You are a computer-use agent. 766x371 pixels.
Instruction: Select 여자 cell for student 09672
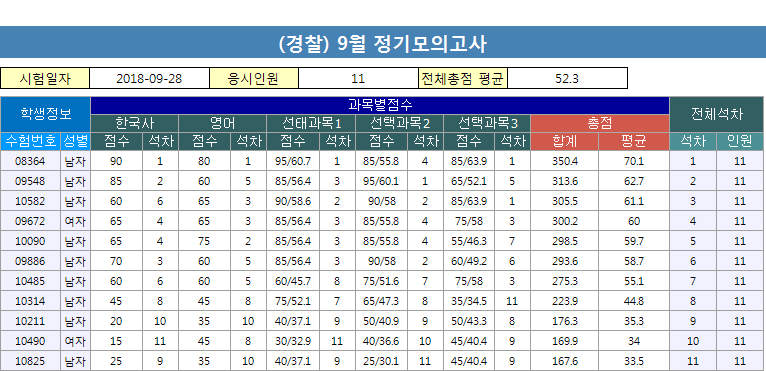tap(76, 221)
